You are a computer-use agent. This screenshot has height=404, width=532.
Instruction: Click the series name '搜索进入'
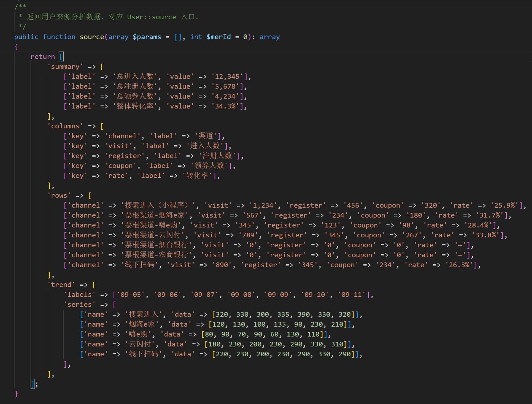click(x=144, y=314)
